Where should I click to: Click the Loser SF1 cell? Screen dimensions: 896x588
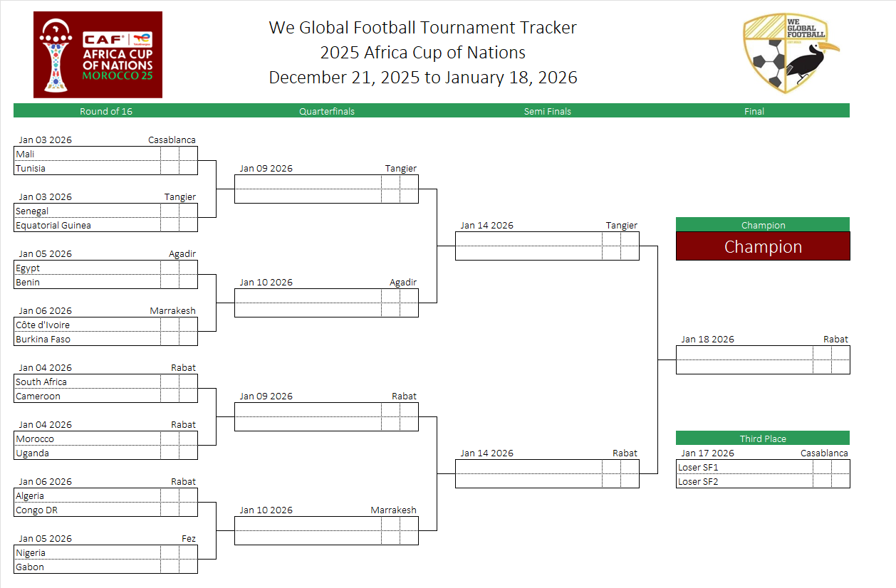[x=744, y=467]
